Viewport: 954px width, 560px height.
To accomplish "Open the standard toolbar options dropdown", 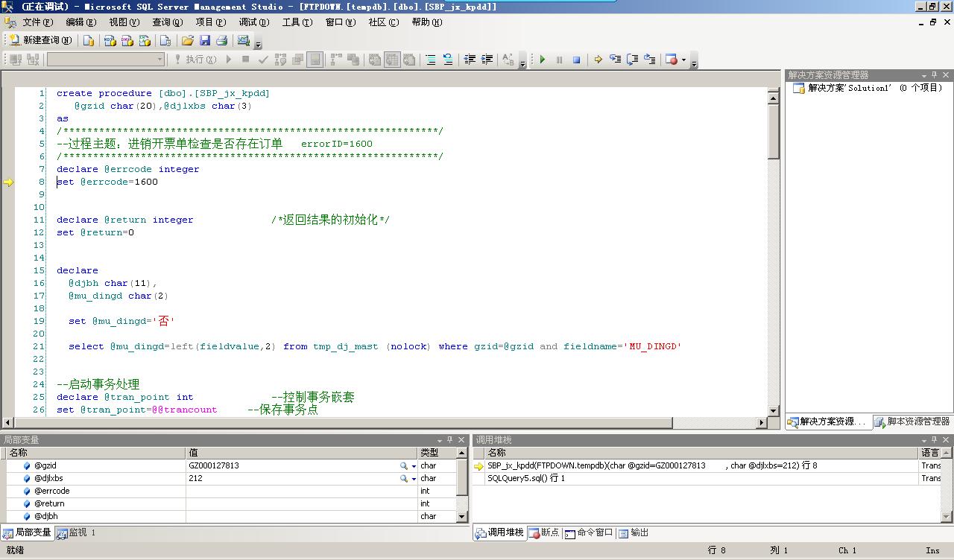I will [259, 42].
